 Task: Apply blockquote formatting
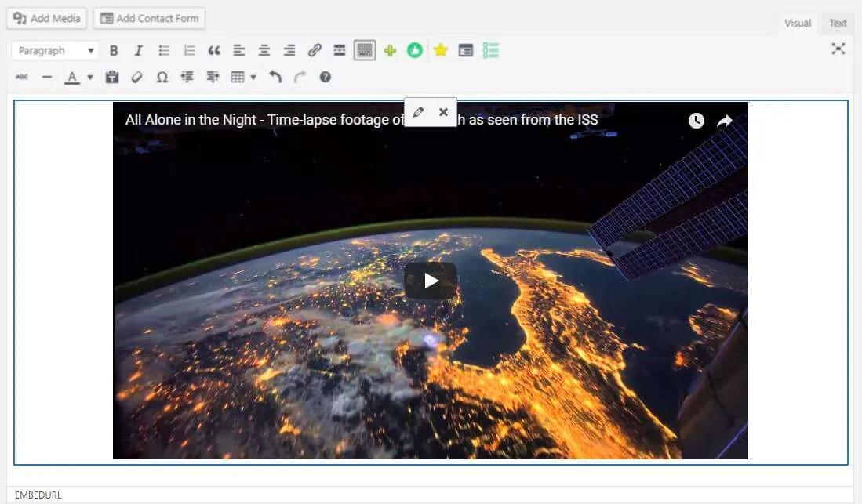tap(214, 51)
